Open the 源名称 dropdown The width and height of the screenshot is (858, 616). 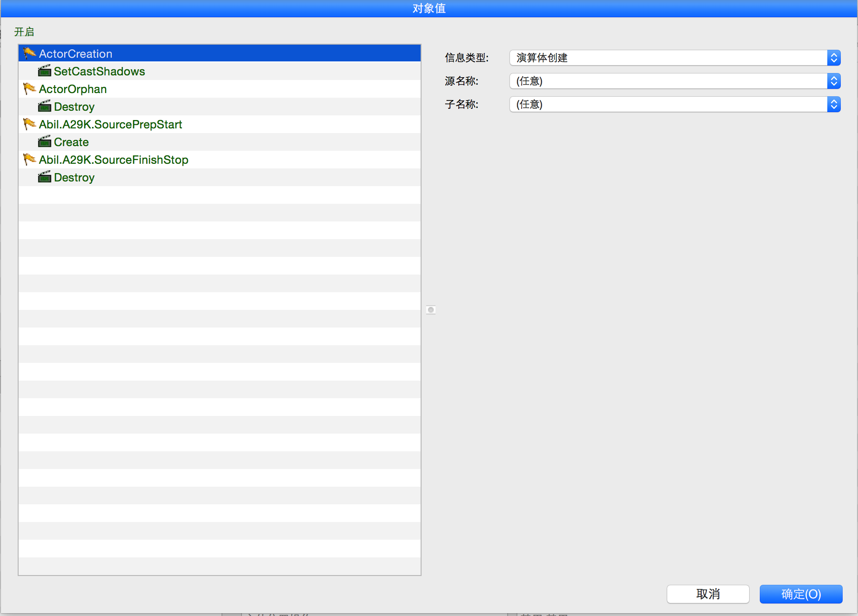[675, 81]
